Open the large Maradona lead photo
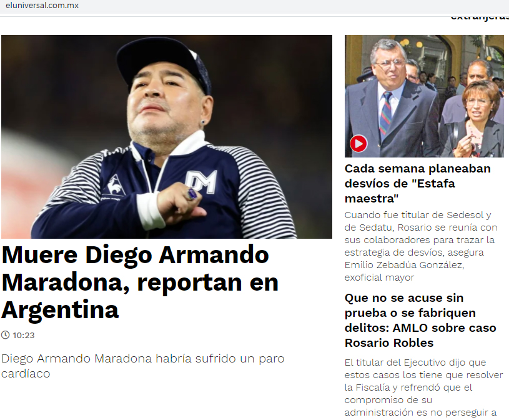 click(167, 137)
